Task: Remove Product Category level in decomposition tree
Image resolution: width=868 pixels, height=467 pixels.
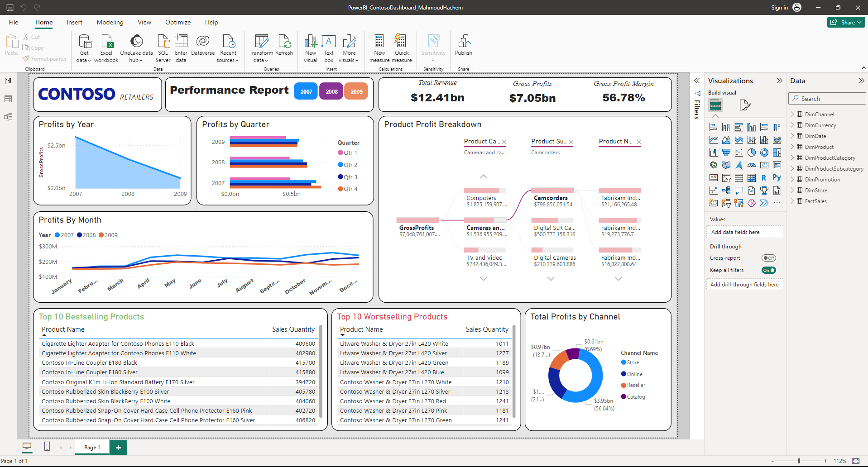Action: point(504,142)
